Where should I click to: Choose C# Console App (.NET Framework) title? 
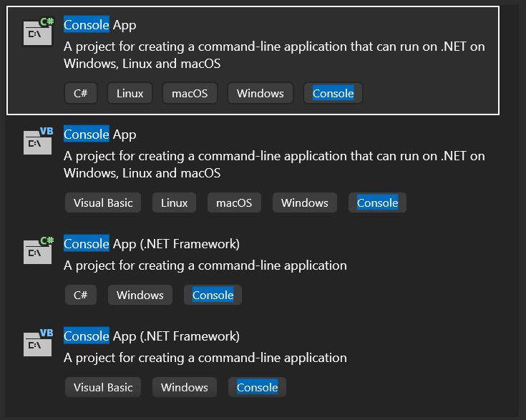pos(152,244)
